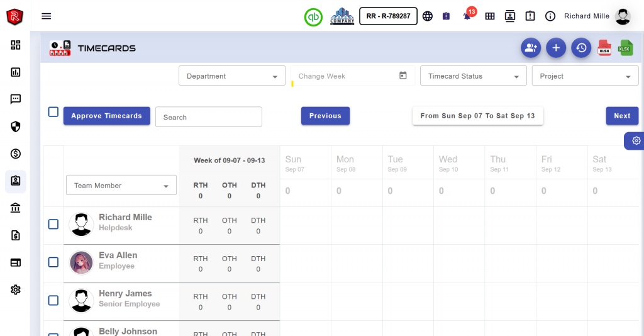Open the hamburger menu at top left
This screenshot has width=644, height=336.
[46, 16]
